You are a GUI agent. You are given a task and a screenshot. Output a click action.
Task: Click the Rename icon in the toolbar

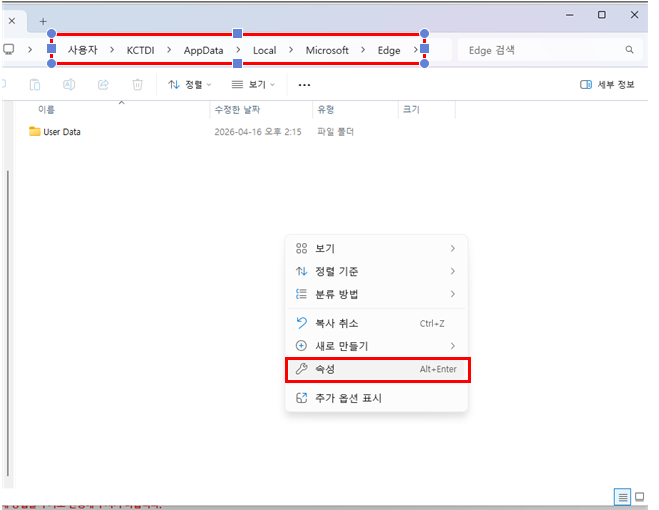coord(69,85)
